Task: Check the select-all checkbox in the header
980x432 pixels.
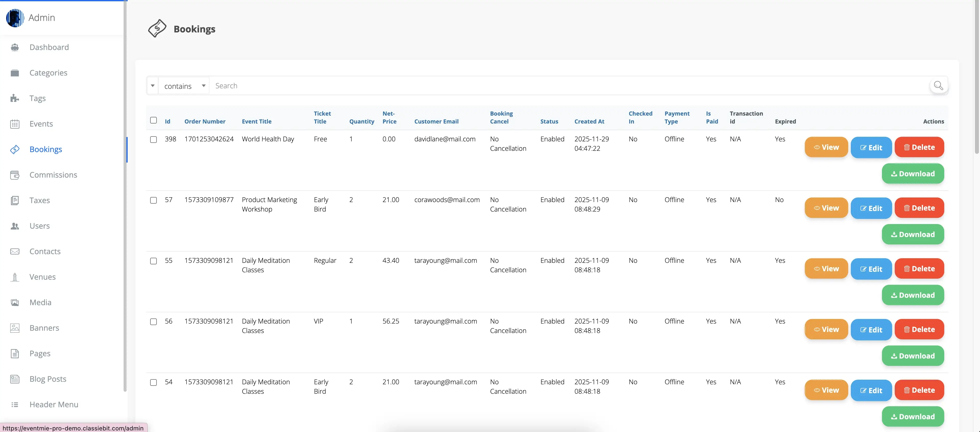Action: tap(154, 120)
